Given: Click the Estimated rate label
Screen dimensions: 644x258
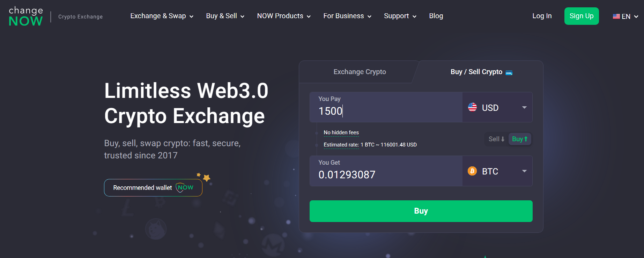Looking at the screenshot, I should (x=341, y=145).
